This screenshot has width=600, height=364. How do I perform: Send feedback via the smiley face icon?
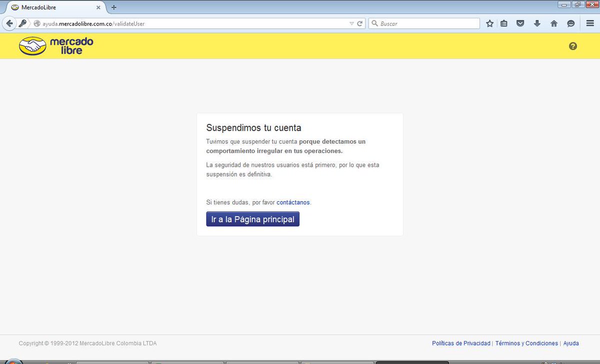[570, 23]
